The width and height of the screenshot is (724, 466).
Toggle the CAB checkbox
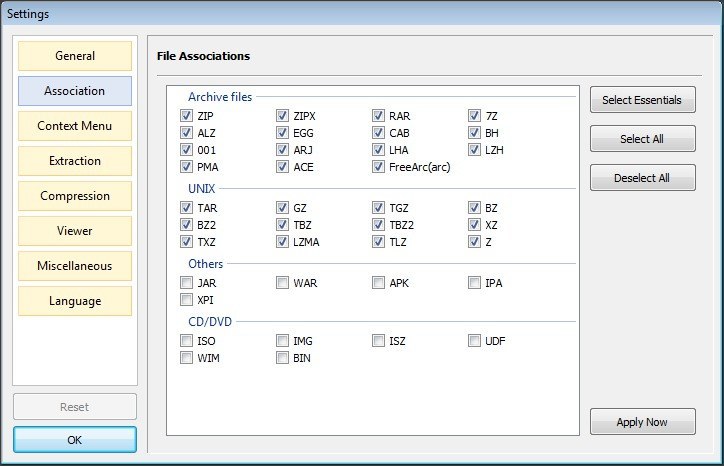[x=378, y=133]
